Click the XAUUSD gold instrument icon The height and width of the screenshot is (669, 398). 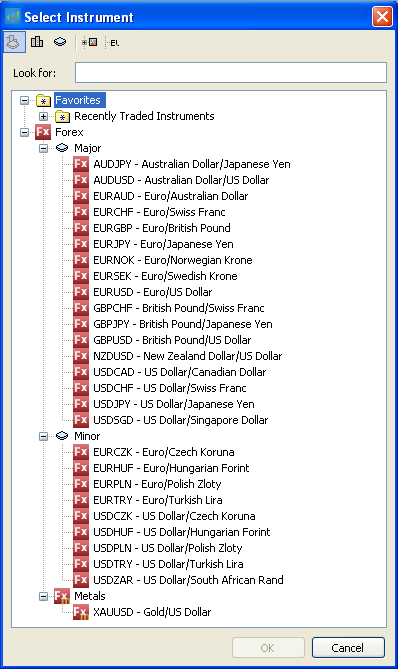(81, 612)
